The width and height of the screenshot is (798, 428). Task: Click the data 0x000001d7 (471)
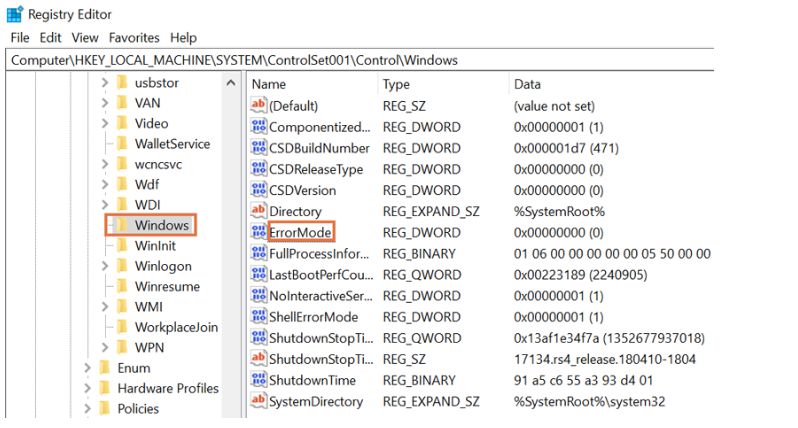click(566, 148)
